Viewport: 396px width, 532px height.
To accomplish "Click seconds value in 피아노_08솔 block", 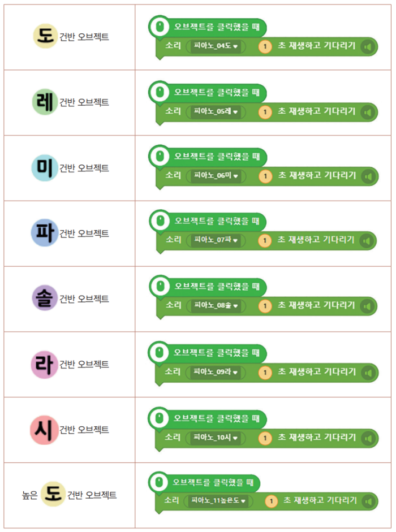I will pos(265,306).
